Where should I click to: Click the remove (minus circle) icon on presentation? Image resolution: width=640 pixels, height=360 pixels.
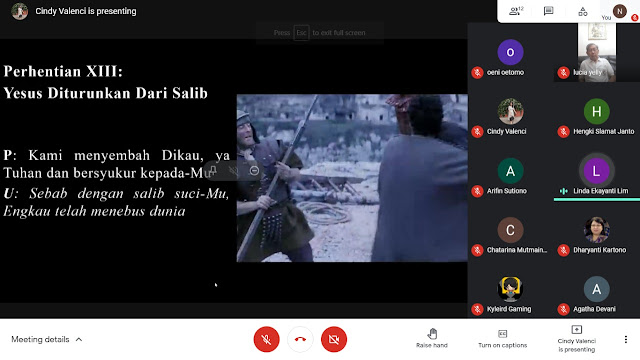coord(254,170)
